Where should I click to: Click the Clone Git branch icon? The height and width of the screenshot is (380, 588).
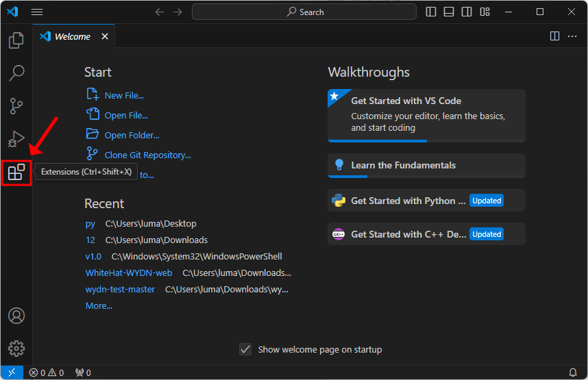click(x=92, y=153)
